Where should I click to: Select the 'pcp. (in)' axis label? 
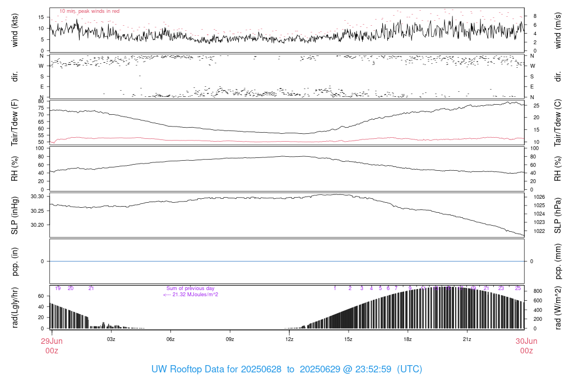15,261
